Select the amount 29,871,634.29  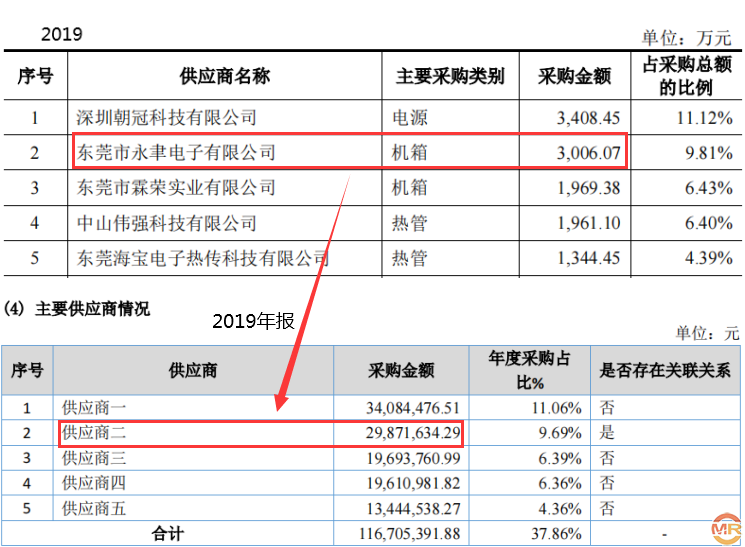click(x=413, y=433)
